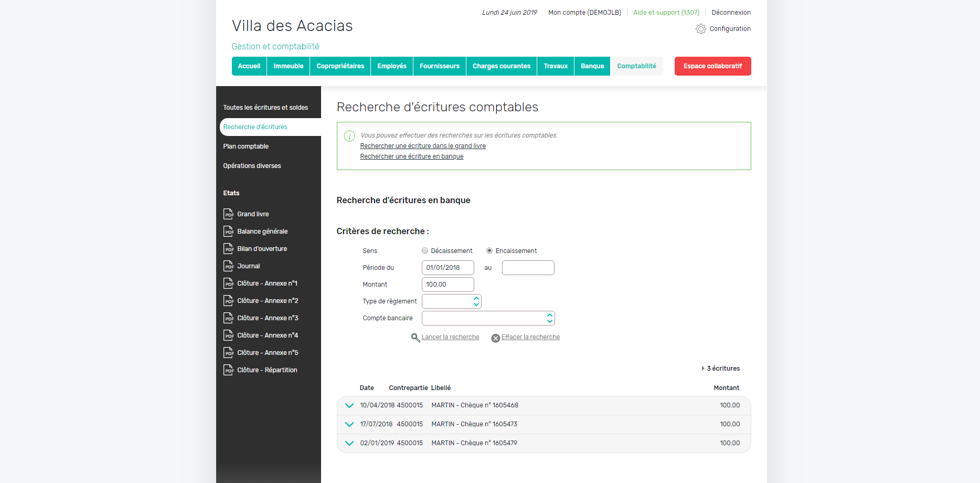Click the X icon beside Effacer la recherche

coord(495,338)
